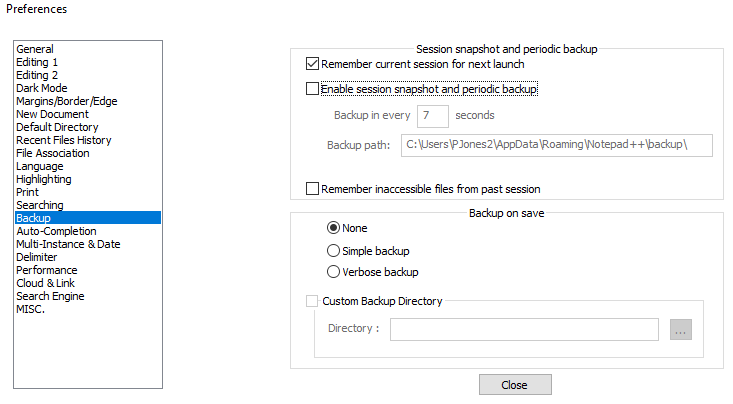Focus the custom Directory input box
The image size is (733, 404).
[523, 330]
